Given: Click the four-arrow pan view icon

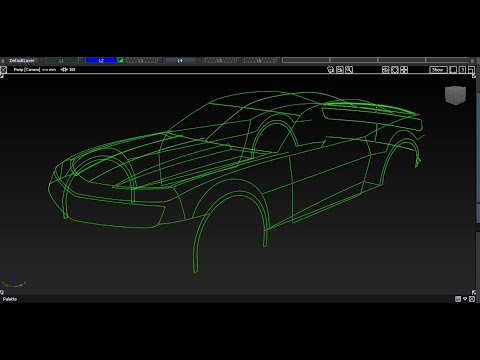Looking at the screenshot, I should point(404,69).
